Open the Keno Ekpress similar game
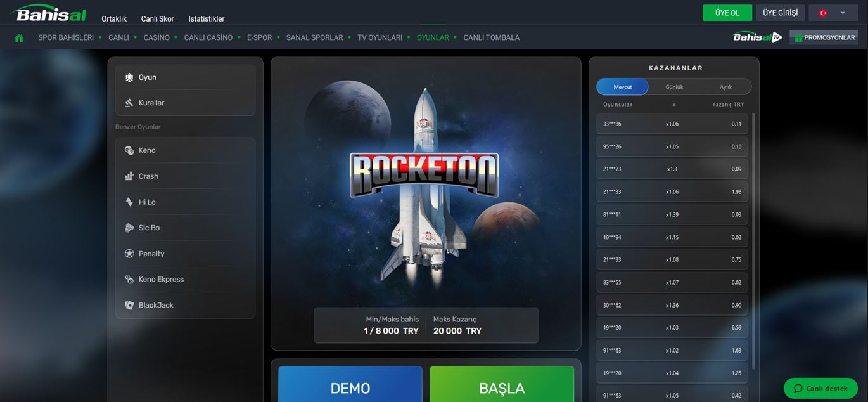The width and height of the screenshot is (868, 402). [186, 279]
